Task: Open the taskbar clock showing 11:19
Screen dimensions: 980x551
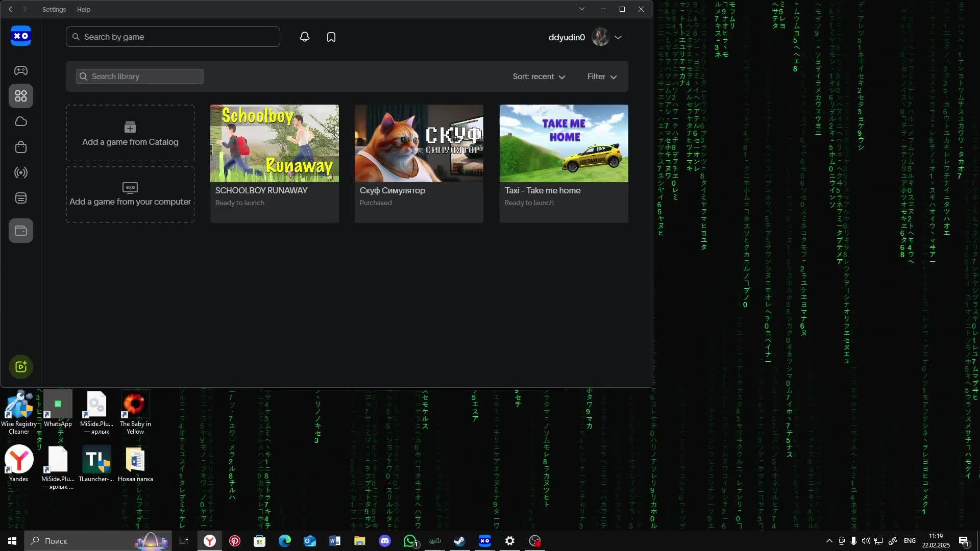Action: (x=936, y=541)
